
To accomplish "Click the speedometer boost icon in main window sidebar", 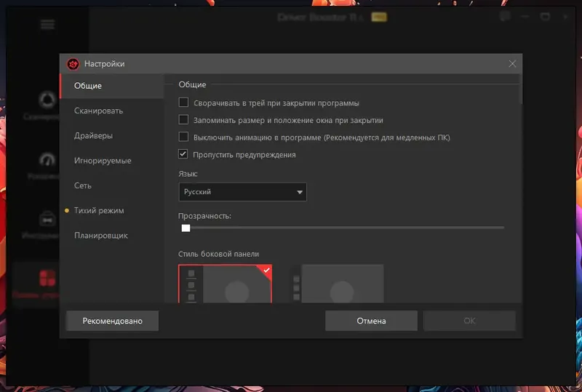I will click(47, 160).
